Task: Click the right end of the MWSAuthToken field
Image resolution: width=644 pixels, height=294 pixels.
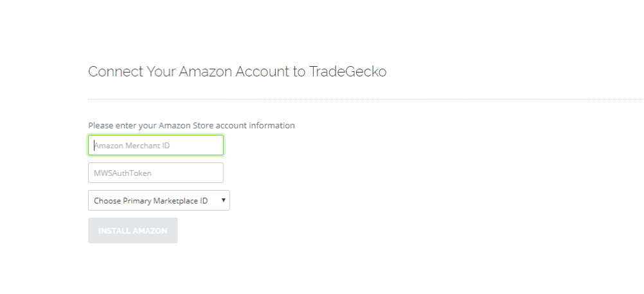Action: tap(216, 173)
